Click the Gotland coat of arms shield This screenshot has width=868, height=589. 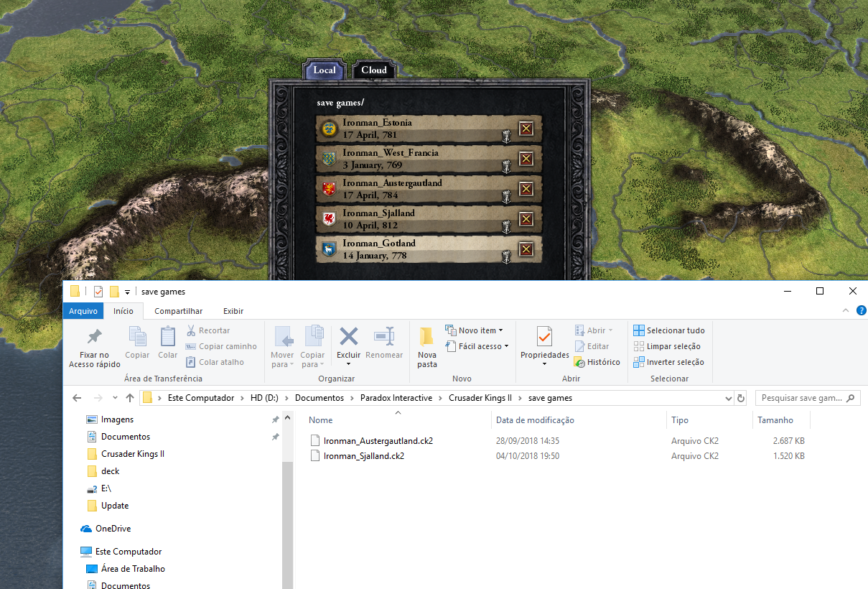coord(330,249)
